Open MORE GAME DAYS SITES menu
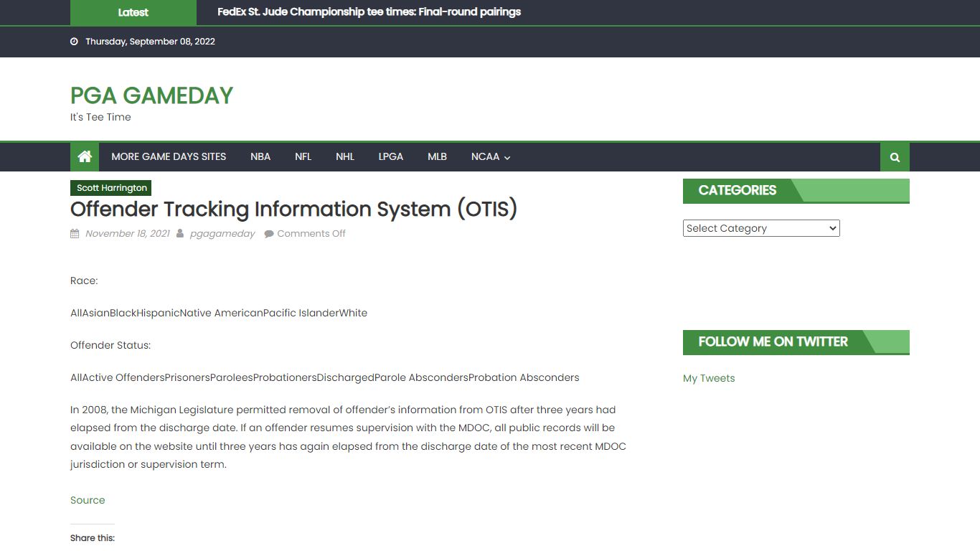The width and height of the screenshot is (980, 551). (169, 156)
